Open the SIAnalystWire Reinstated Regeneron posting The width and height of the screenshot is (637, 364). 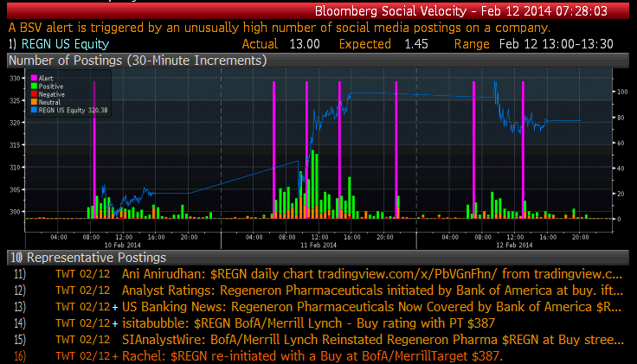click(372, 339)
